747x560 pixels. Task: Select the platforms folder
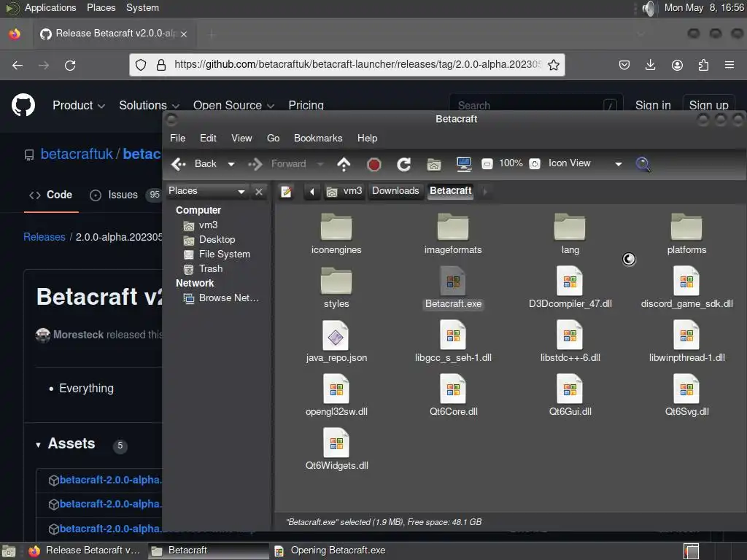[686, 234]
